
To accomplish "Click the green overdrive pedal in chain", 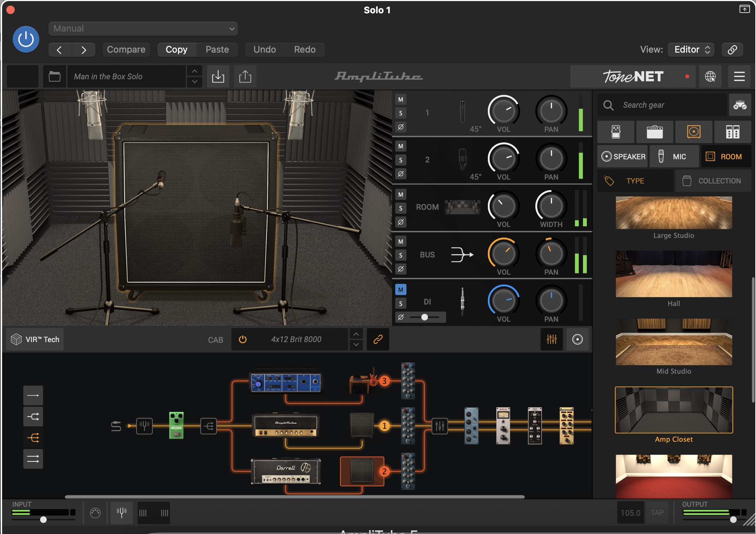I will [176, 426].
